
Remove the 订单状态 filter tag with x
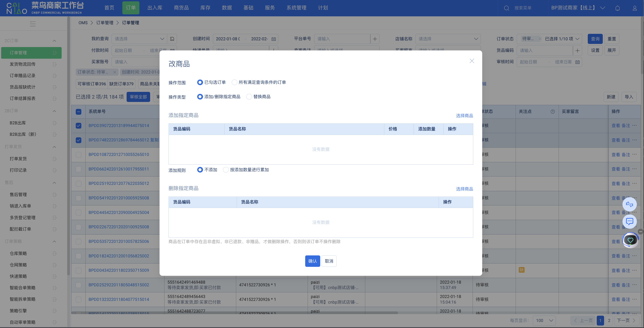115,72
